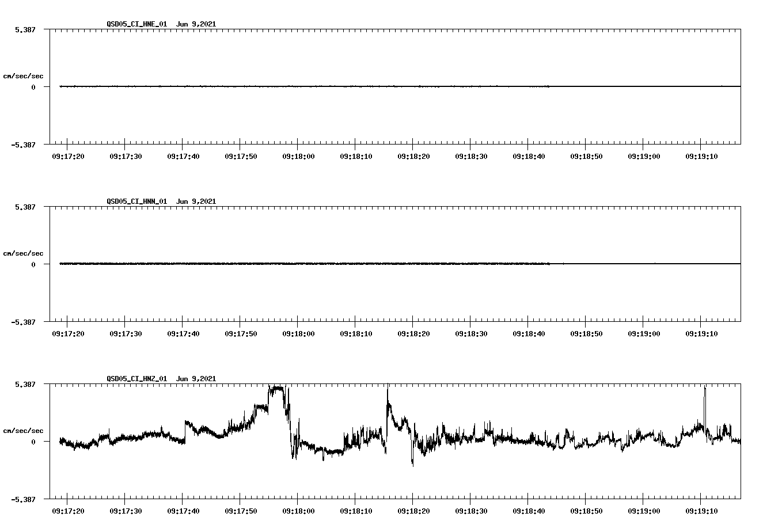The width and height of the screenshot is (782, 532).
Task: Select the 09:17:30 time label under HNN plot
Action: click(x=126, y=333)
